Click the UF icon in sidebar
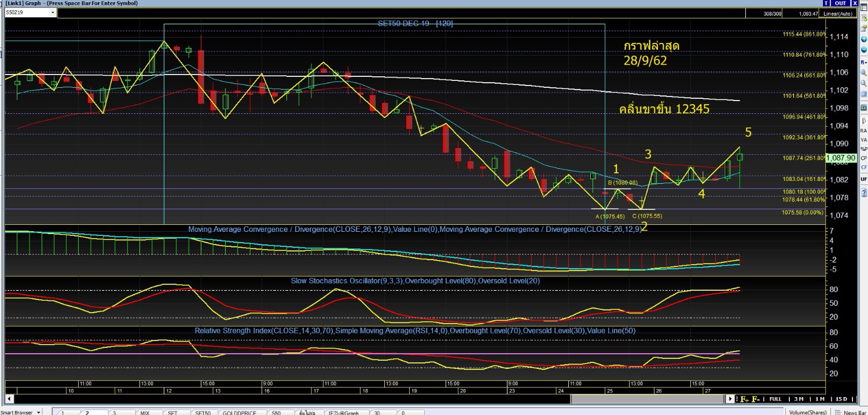 click(864, 179)
